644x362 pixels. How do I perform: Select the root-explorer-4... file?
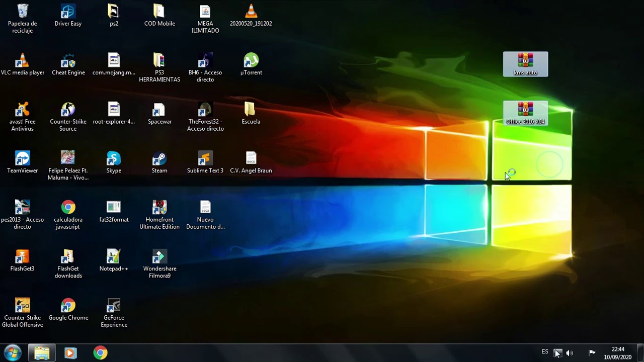coord(114,113)
